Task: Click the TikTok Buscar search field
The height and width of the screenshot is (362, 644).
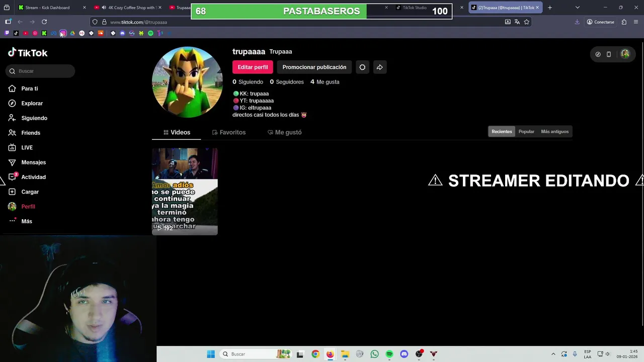Action: pyautogui.click(x=40, y=71)
